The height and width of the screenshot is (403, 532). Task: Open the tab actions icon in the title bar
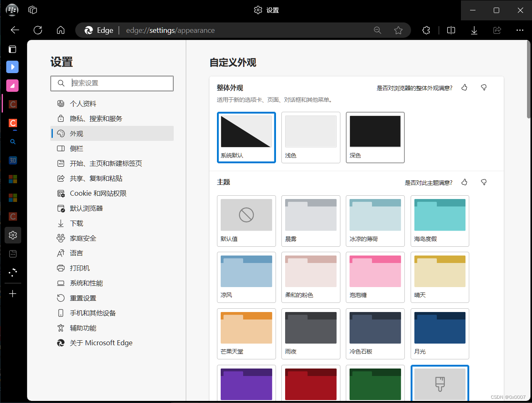(x=33, y=10)
